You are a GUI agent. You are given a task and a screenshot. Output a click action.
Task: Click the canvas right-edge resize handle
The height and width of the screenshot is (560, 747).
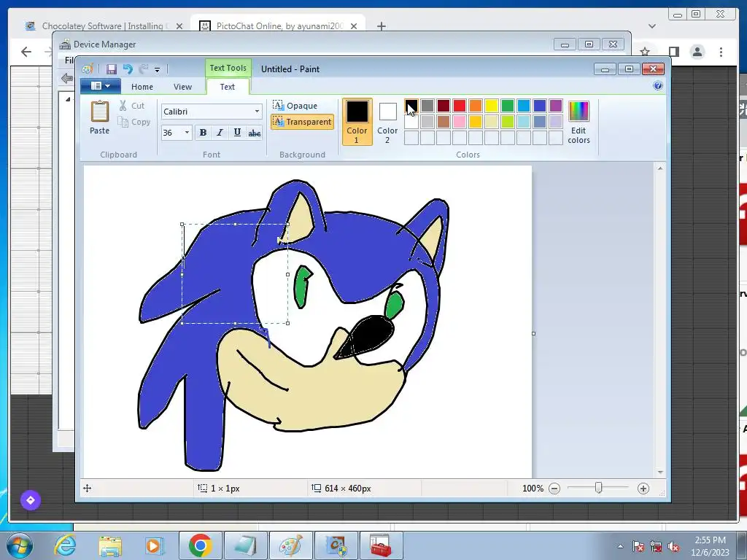533,333
